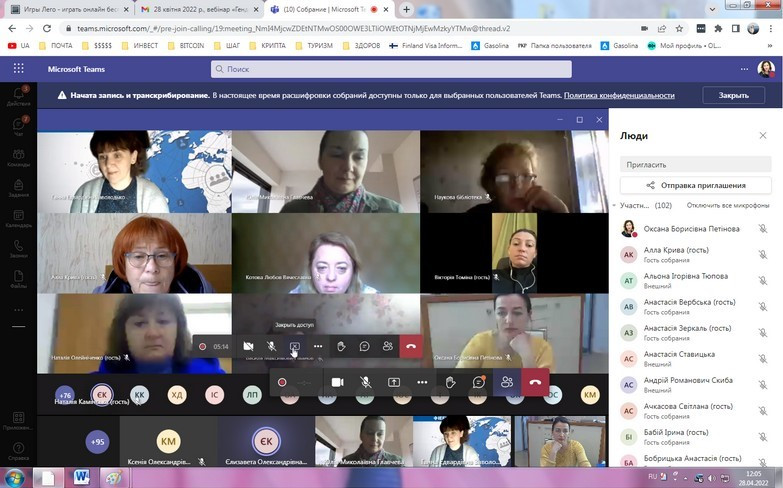Open BITCOIN bookmarks folder
The image size is (783, 488).
click(x=186, y=45)
